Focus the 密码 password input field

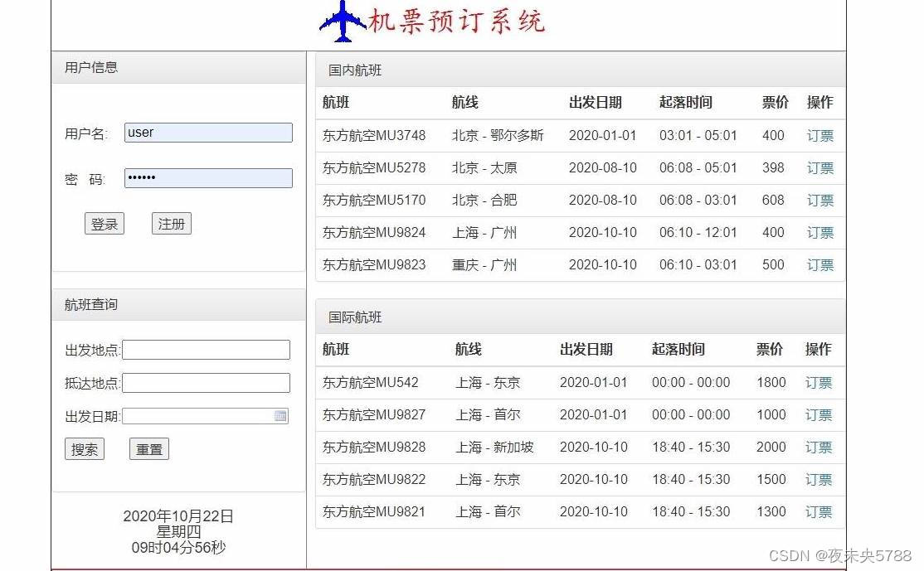tap(209, 178)
